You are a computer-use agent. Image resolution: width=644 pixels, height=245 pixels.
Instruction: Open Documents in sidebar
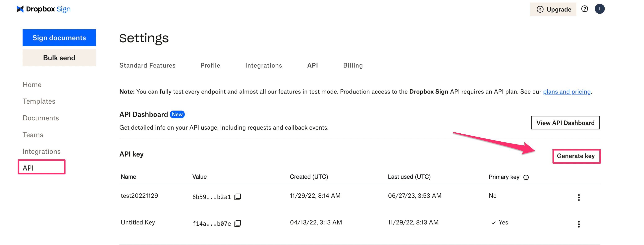tap(41, 118)
